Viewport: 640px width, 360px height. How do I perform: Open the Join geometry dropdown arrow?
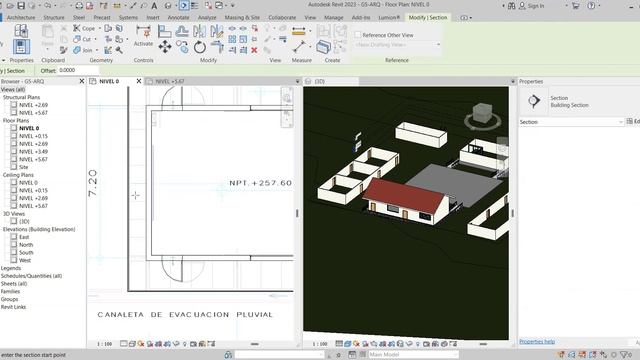[97, 50]
